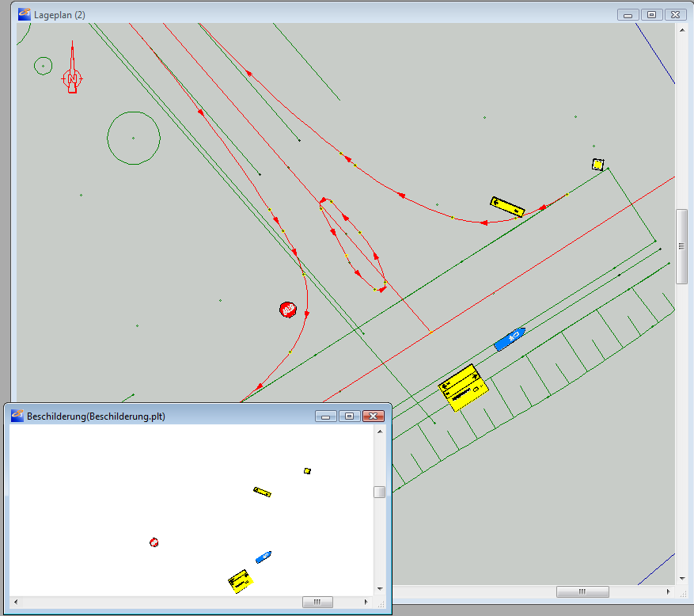Click the Beschilderung scroll left arrow
This screenshot has width=694, height=616.
pos(16,602)
